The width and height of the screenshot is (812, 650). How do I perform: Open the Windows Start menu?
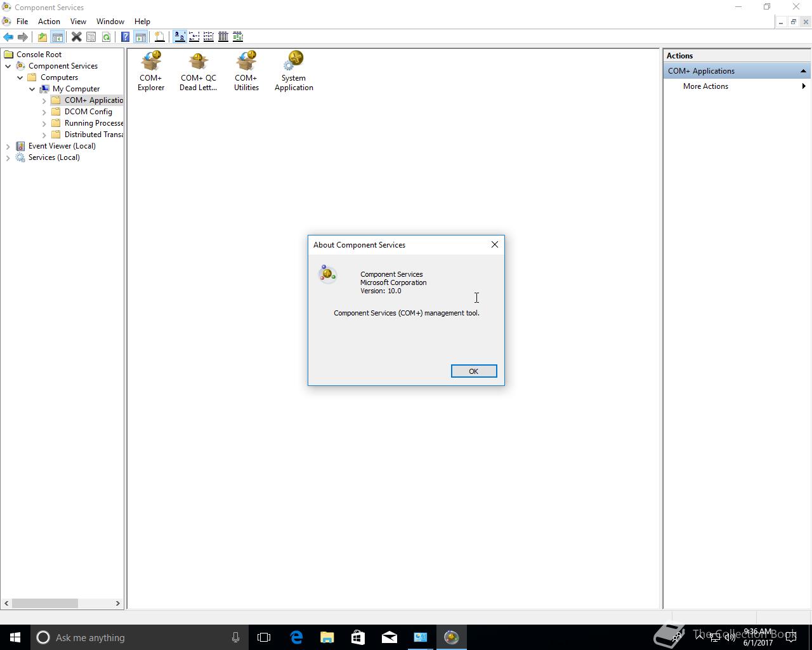pyautogui.click(x=15, y=637)
